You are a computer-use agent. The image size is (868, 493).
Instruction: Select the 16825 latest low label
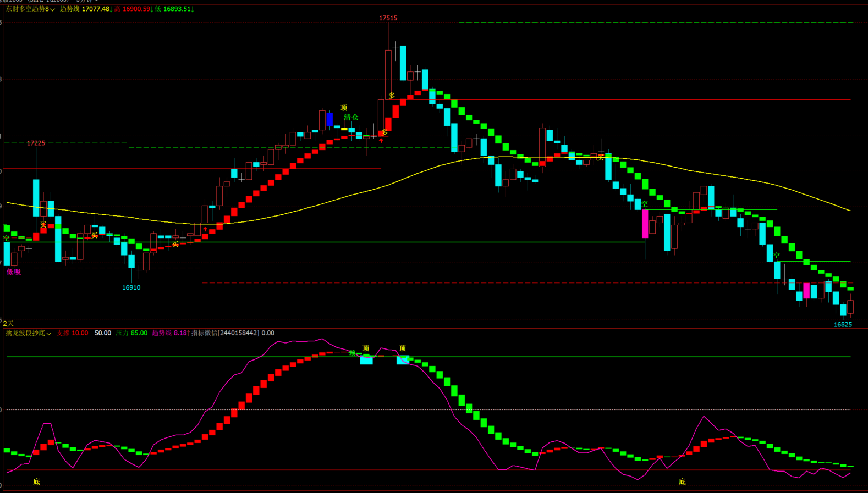[842, 324]
